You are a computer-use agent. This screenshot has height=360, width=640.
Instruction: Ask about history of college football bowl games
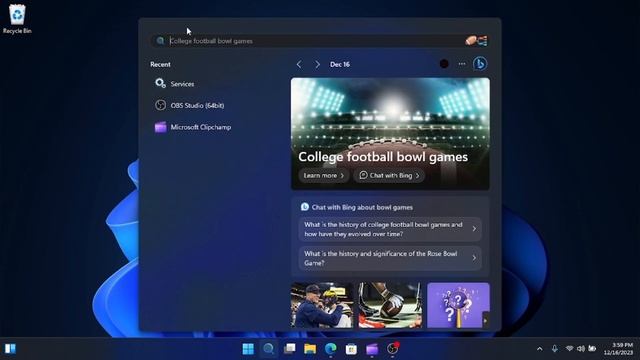point(390,229)
